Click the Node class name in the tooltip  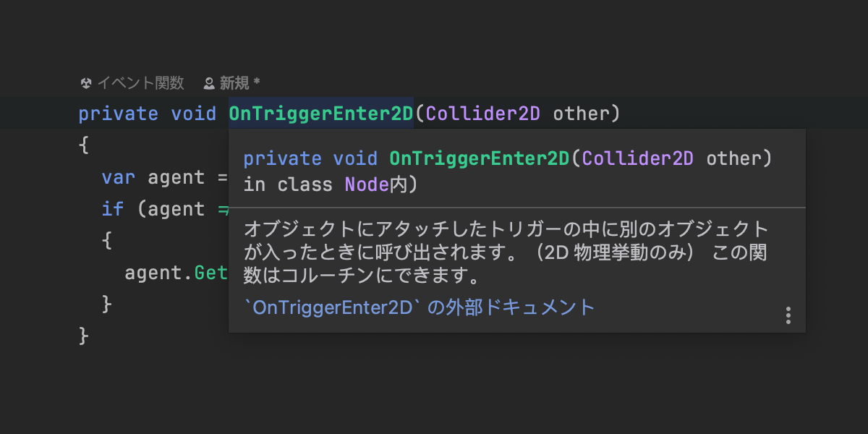coord(367,184)
